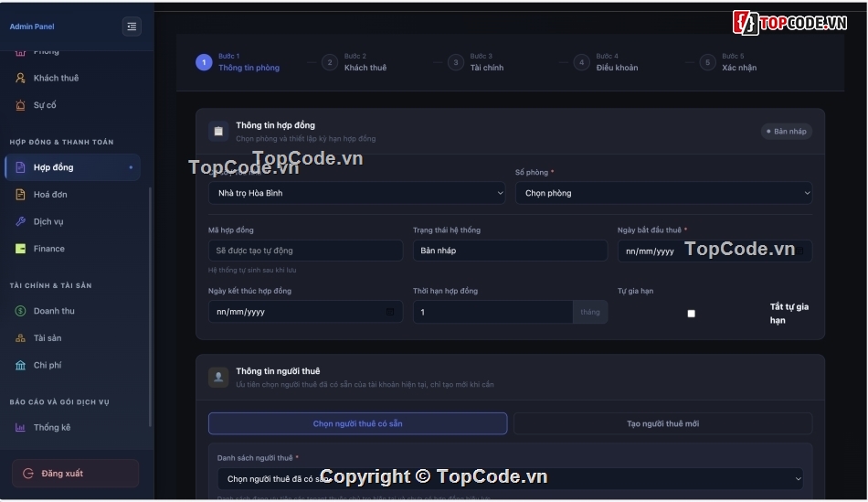The height and width of the screenshot is (502, 868).
Task: Open Doanh thu sidebar item
Action: pos(72,311)
